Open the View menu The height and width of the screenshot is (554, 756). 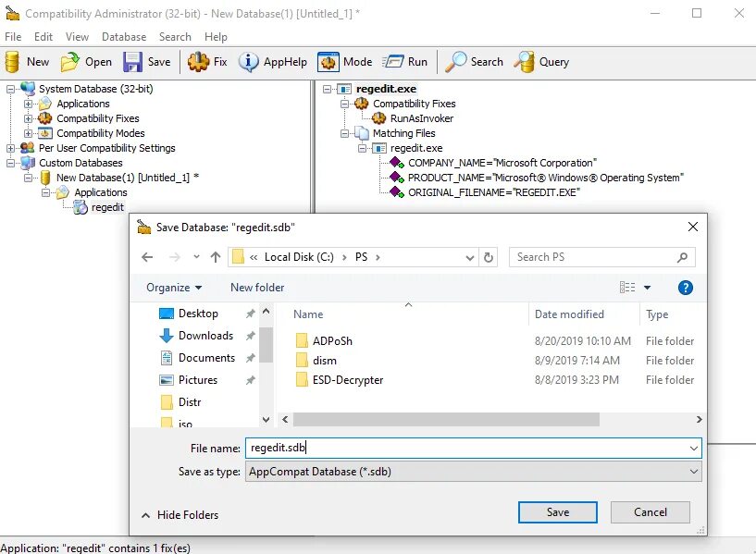(77, 37)
